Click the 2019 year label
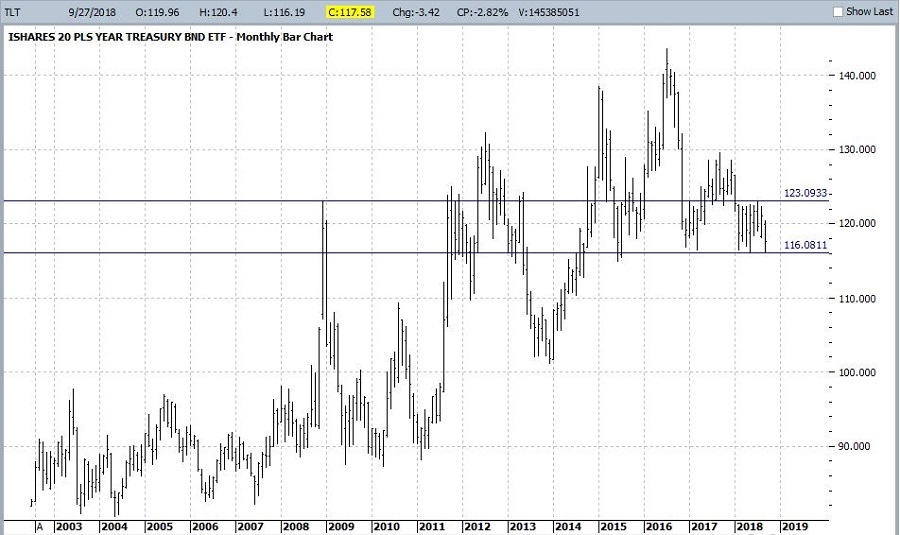The image size is (900, 535). tap(794, 527)
